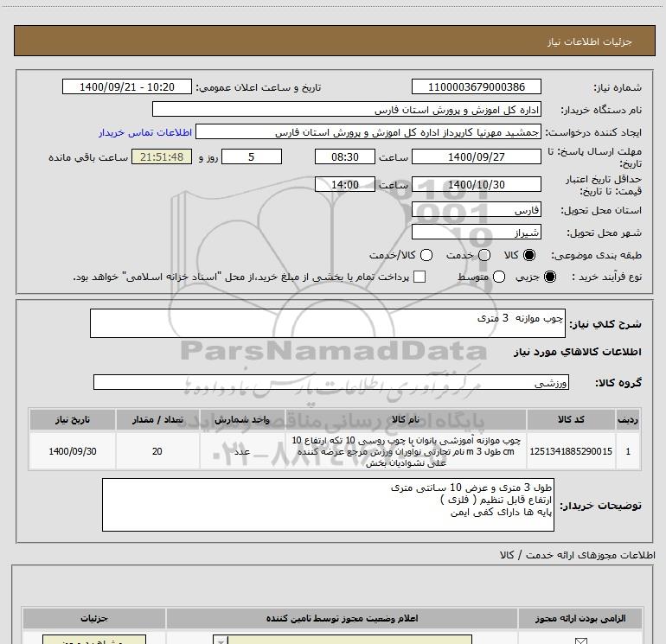Click the جزئیات column header in permits table
Viewport: 666px width, 644px height.
click(94, 619)
